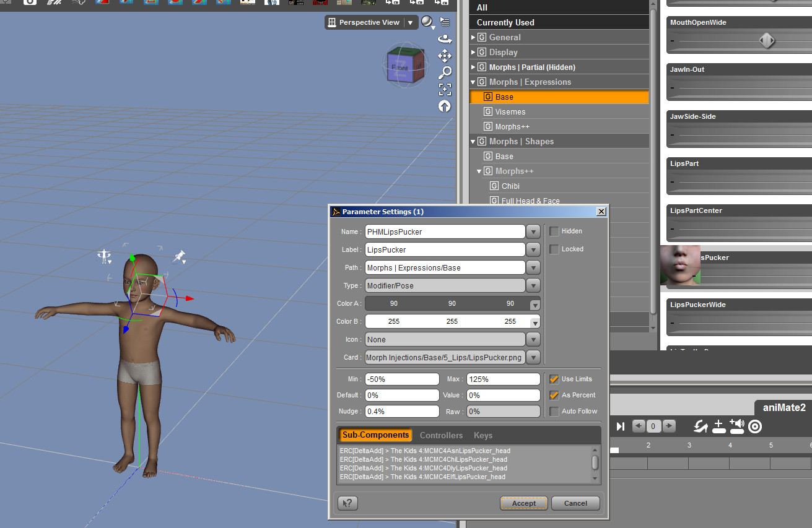This screenshot has height=528, width=812.
Task: Click the aniMate jump-to-end playback icon
Action: [x=620, y=426]
